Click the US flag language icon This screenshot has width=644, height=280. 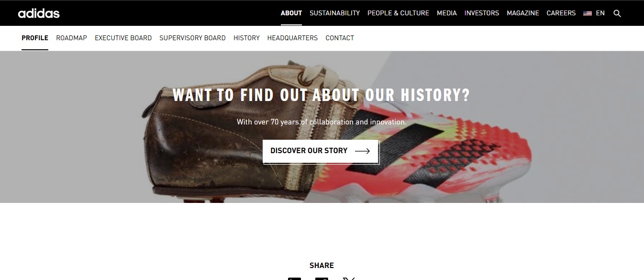(x=588, y=13)
